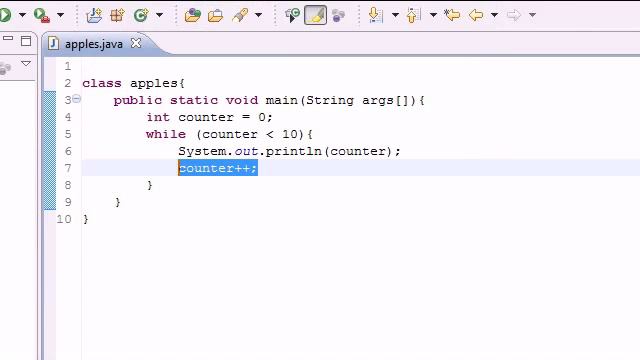The height and width of the screenshot is (360, 640).
Task: Click the Back navigation arrow
Action: click(476, 15)
